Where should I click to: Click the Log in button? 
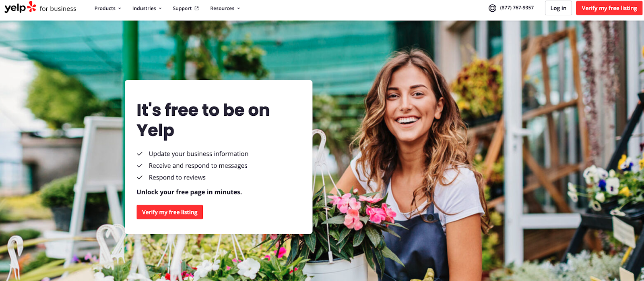tap(558, 8)
